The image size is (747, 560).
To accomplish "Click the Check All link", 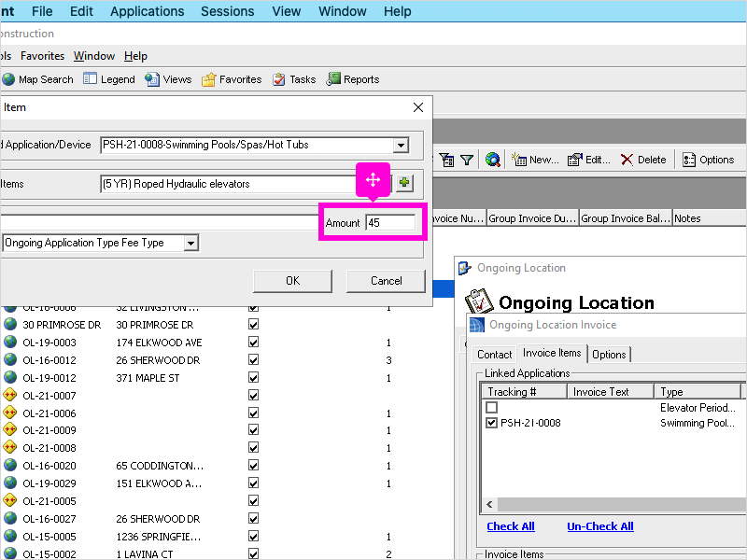I will click(x=510, y=526).
